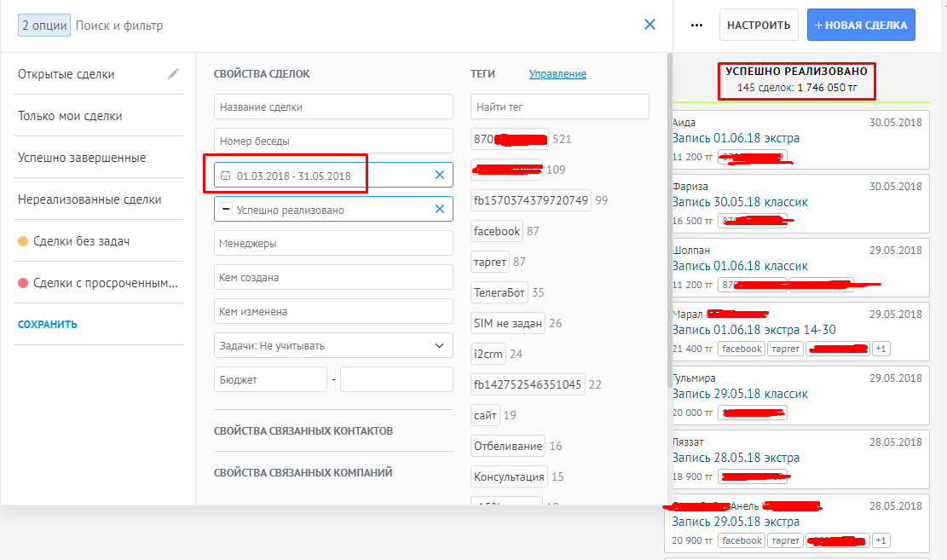This screenshot has width=947, height=560.
Task: Click the Настроить button
Action: pyautogui.click(x=759, y=26)
